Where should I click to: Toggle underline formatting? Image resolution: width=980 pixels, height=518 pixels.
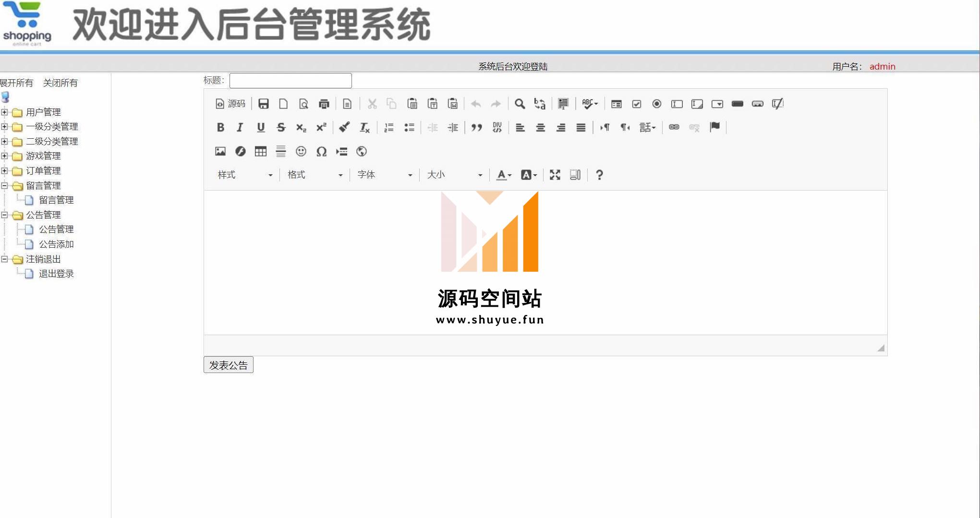coord(261,127)
